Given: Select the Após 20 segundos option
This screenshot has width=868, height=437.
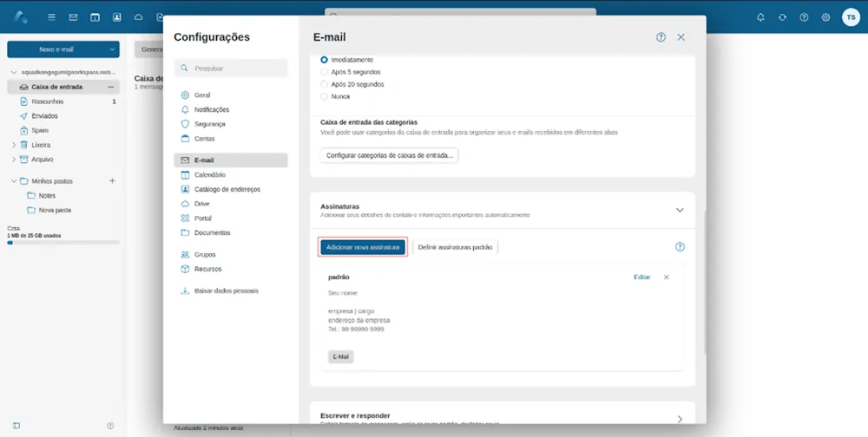Looking at the screenshot, I should point(324,84).
